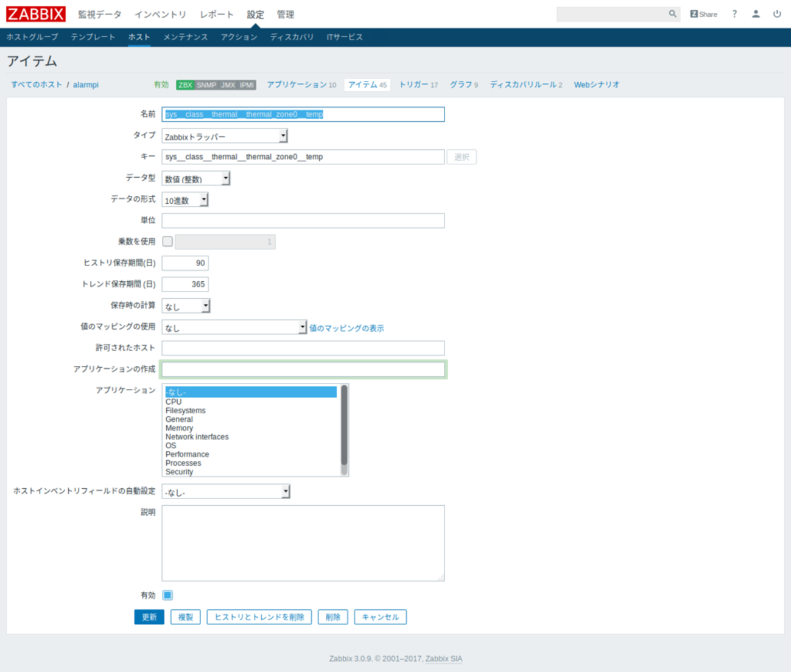The height and width of the screenshot is (672, 791).
Task: Click the 名前 input field
Action: [x=303, y=114]
